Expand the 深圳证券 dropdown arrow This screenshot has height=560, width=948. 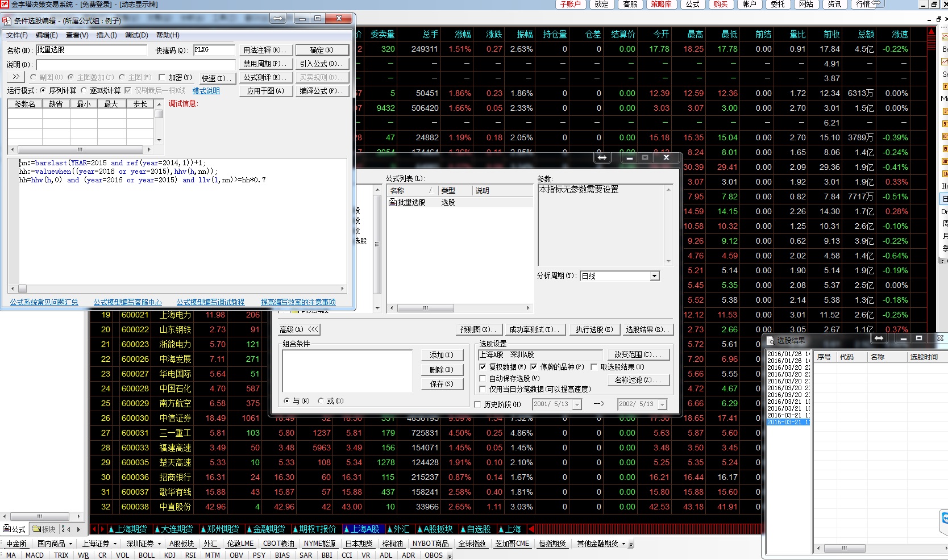(159, 544)
